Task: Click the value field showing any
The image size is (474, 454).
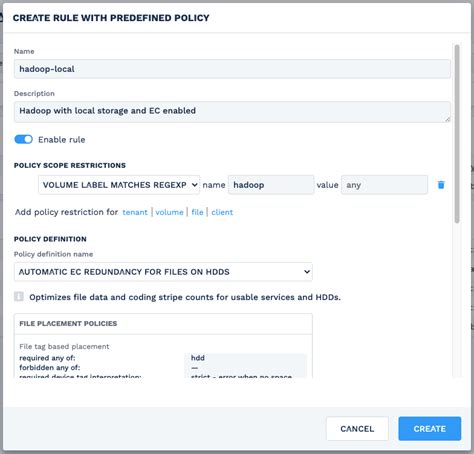Action: (x=384, y=185)
